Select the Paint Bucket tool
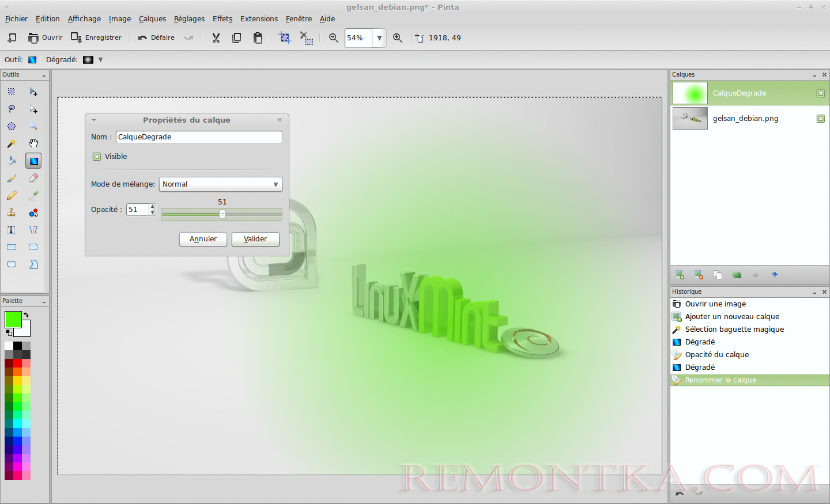 tap(12, 161)
